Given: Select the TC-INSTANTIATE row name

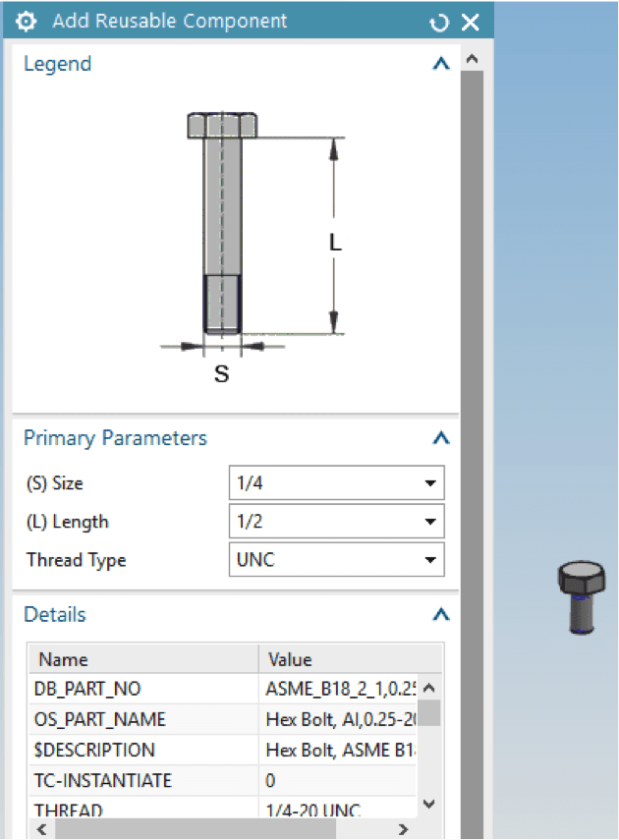Looking at the screenshot, I should pyautogui.click(x=102, y=780).
